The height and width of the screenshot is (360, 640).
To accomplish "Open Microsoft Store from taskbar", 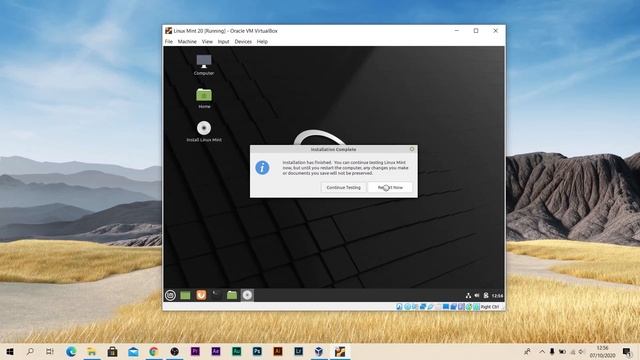I will [x=112, y=351].
